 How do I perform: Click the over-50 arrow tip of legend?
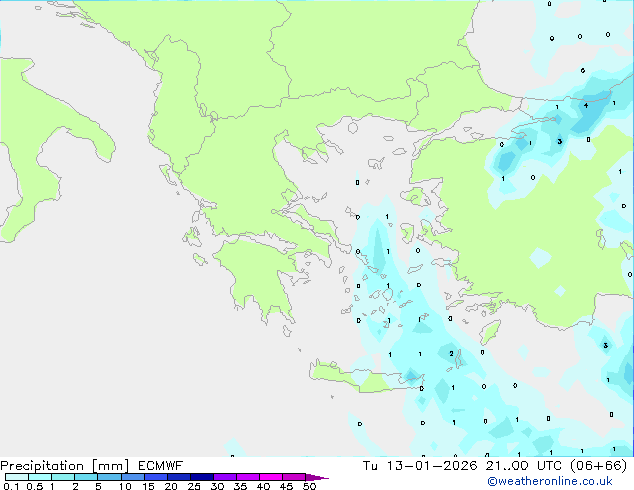click(317, 477)
